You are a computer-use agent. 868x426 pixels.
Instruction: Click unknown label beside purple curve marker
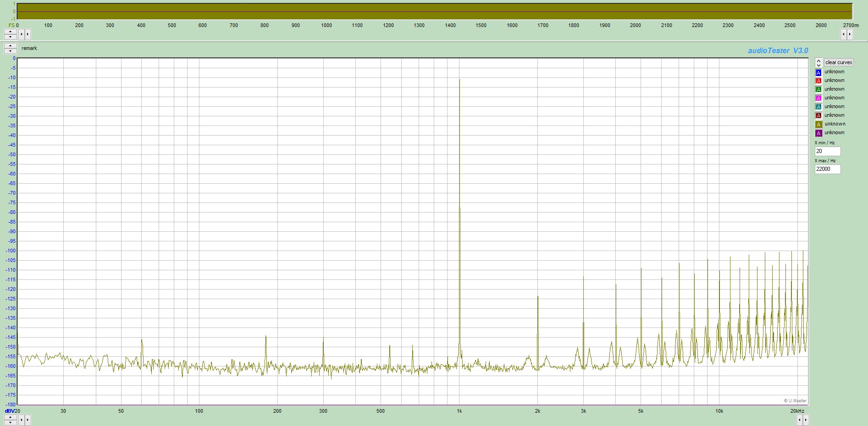click(835, 133)
